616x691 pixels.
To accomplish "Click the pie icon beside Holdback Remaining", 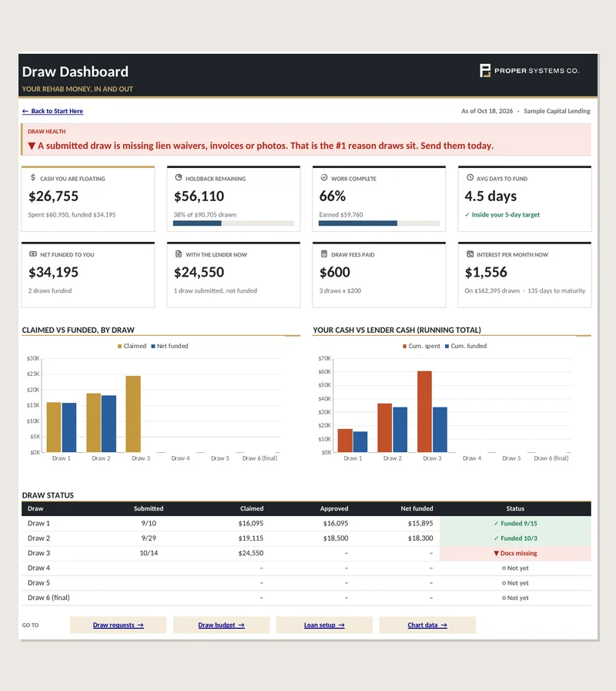I will [179, 178].
